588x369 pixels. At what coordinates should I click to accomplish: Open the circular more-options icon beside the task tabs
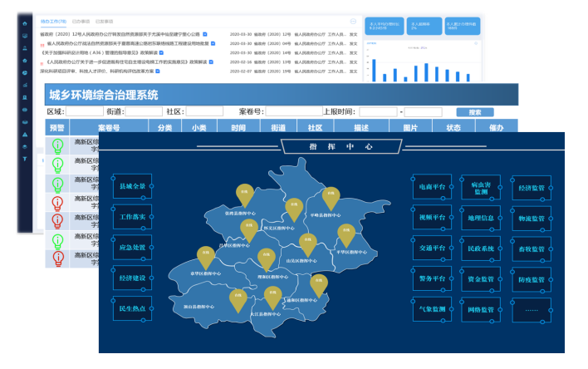pyautogui.click(x=353, y=22)
